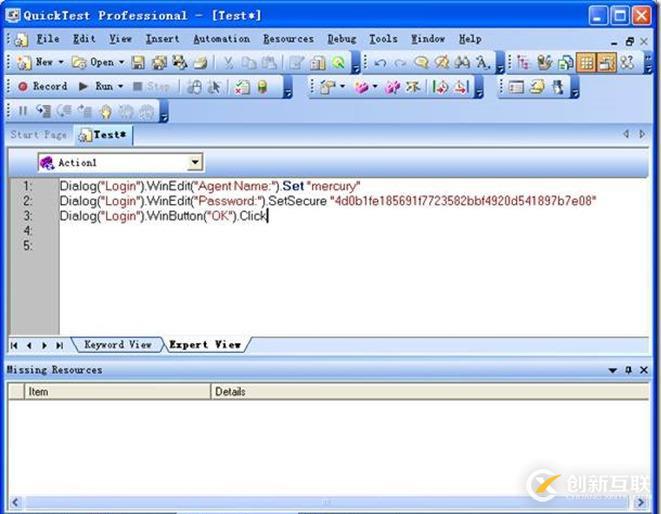
Task: Expand the debug toolbar overflow chevron
Action: (164, 112)
